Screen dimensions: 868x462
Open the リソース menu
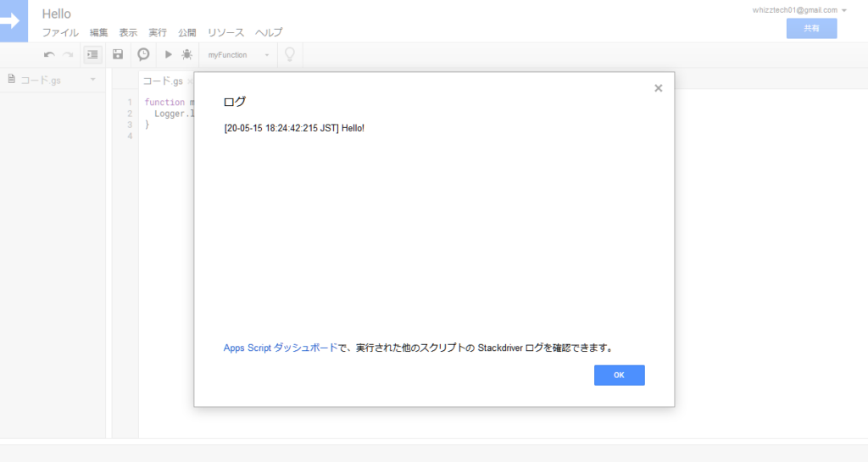coord(225,32)
